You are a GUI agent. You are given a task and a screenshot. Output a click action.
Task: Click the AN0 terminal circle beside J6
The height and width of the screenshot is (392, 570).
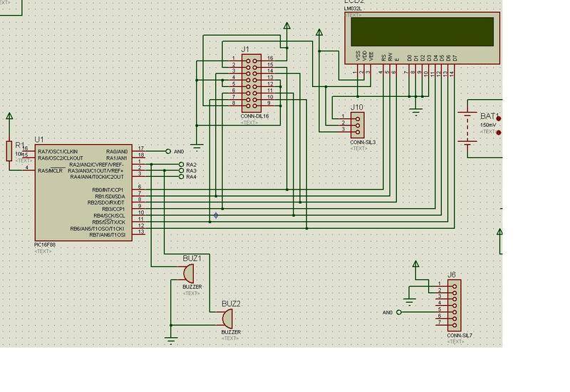point(399,312)
